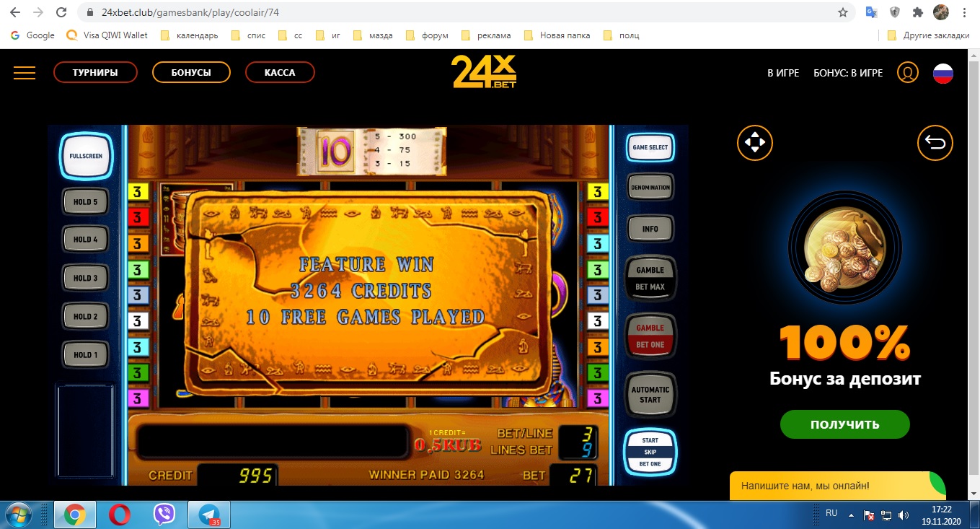Click the 24x.bet logo

484,72
